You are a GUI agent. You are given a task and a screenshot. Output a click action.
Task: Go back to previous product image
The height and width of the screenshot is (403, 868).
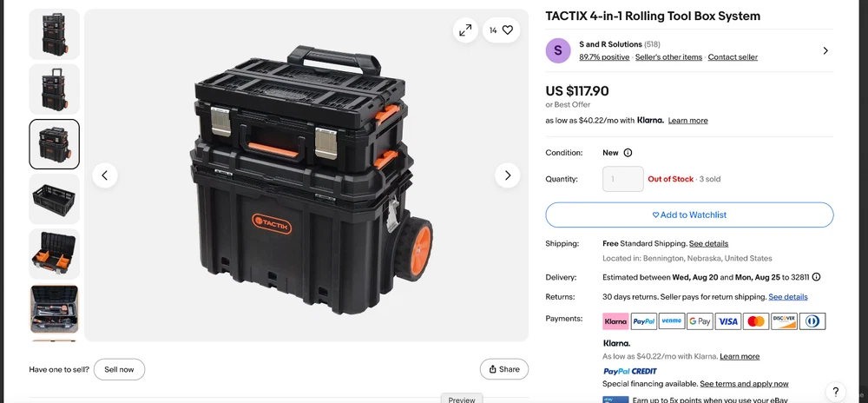coord(105,175)
